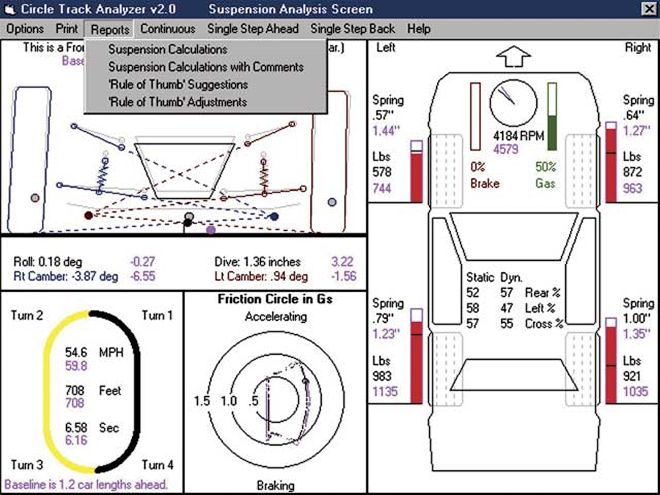
Task: Click the forward direction arrow icon
Action: (x=514, y=56)
